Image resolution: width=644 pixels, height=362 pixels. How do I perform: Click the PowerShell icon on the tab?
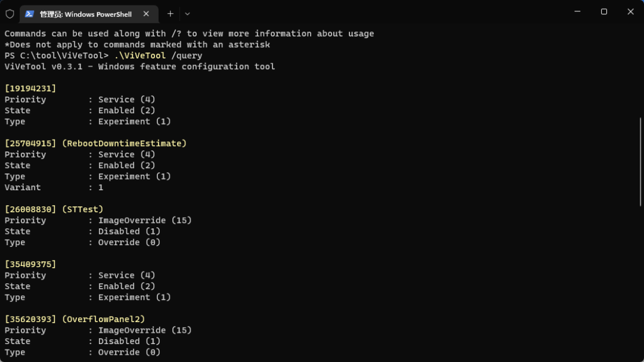coord(29,14)
